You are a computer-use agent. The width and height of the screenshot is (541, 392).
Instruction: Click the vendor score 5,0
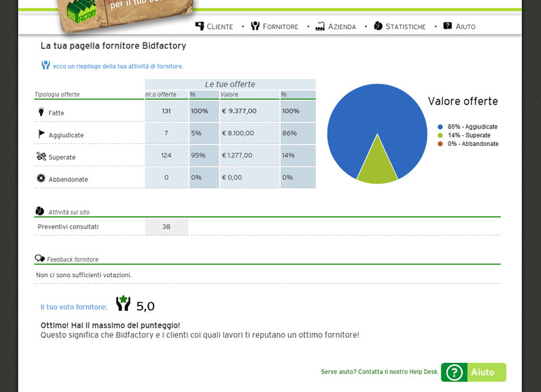145,306
